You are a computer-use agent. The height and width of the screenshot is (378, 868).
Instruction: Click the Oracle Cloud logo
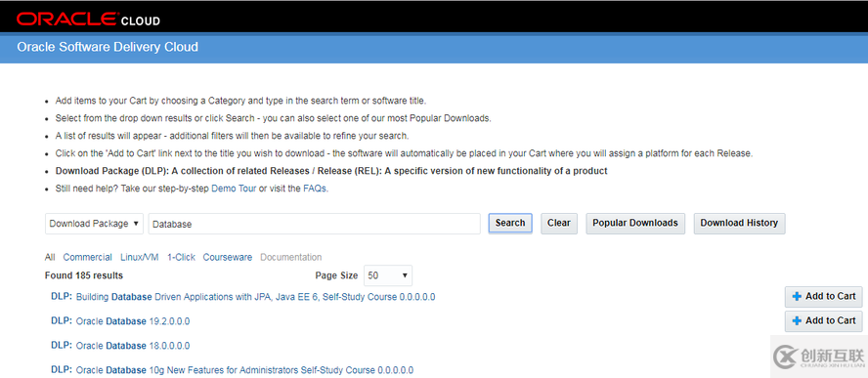[x=88, y=20]
